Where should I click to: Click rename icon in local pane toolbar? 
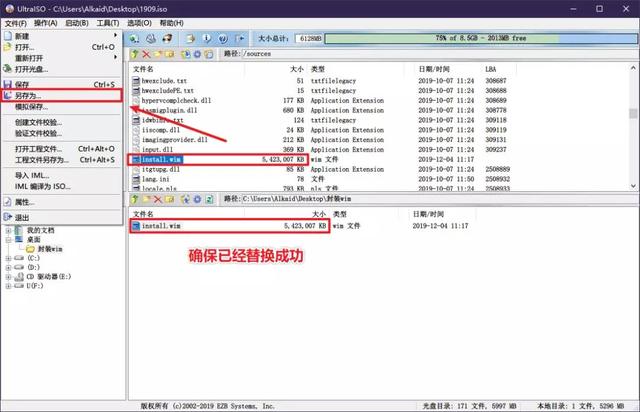169,199
